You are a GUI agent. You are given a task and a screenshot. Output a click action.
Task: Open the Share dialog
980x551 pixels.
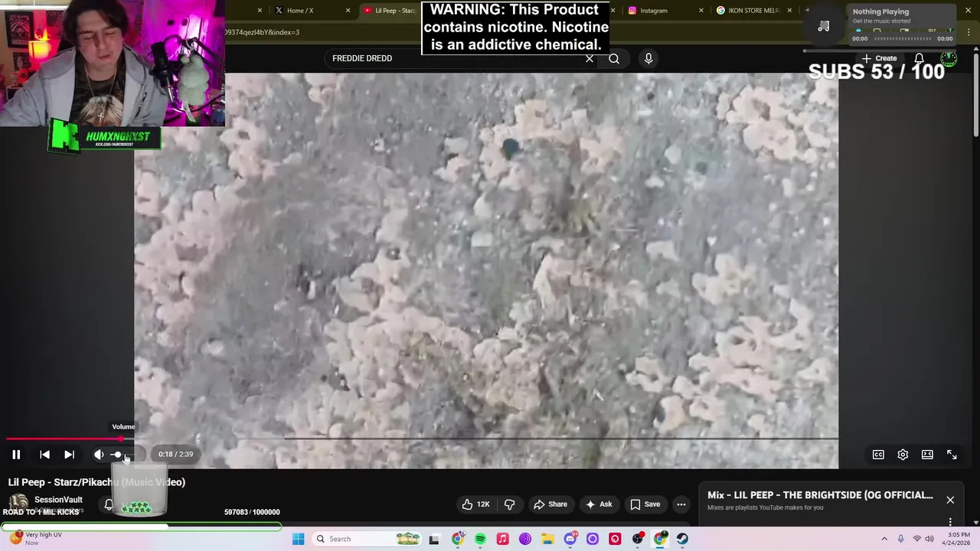coord(550,504)
